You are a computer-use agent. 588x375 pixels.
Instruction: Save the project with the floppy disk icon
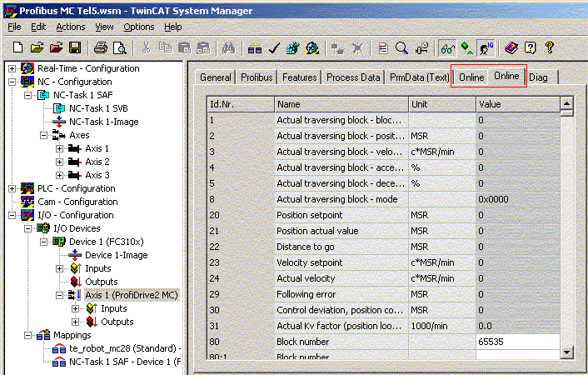point(75,47)
